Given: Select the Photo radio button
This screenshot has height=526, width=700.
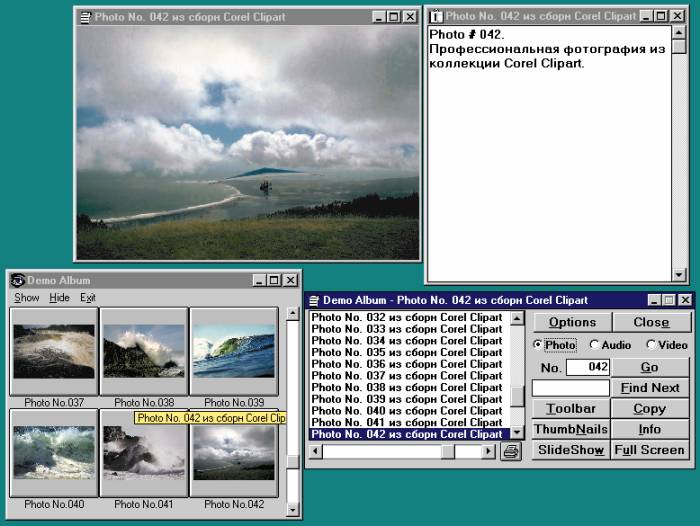Looking at the screenshot, I should coord(539,345).
